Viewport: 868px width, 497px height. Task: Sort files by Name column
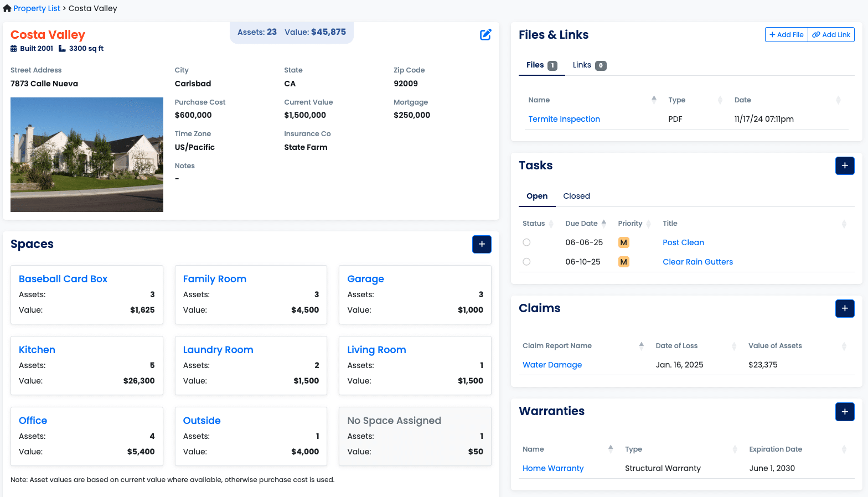592,100
